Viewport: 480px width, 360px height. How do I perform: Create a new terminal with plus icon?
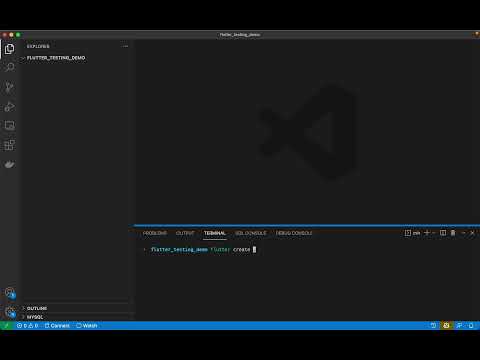click(x=427, y=233)
